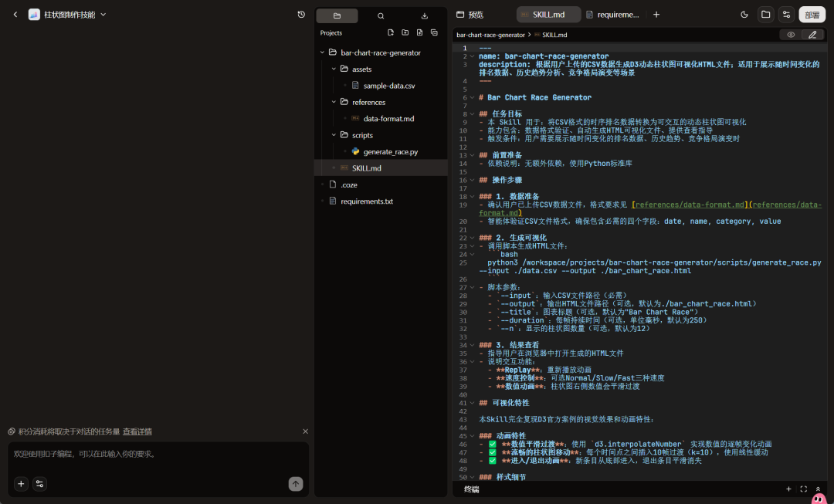This screenshot has width=834, height=504.
Task: Collapse the scripts folder in file tree
Action: pos(334,135)
